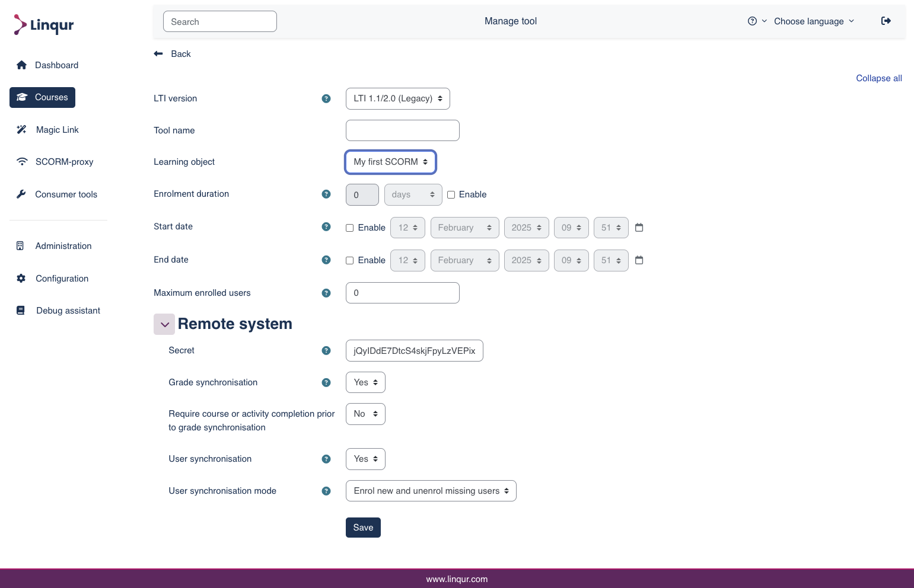914x588 pixels.
Task: Open help for Maximum enrolled users
Action: point(326,293)
